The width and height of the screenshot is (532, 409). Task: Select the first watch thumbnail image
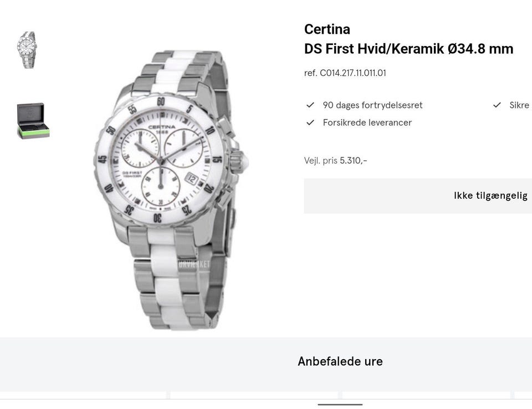tap(27, 50)
